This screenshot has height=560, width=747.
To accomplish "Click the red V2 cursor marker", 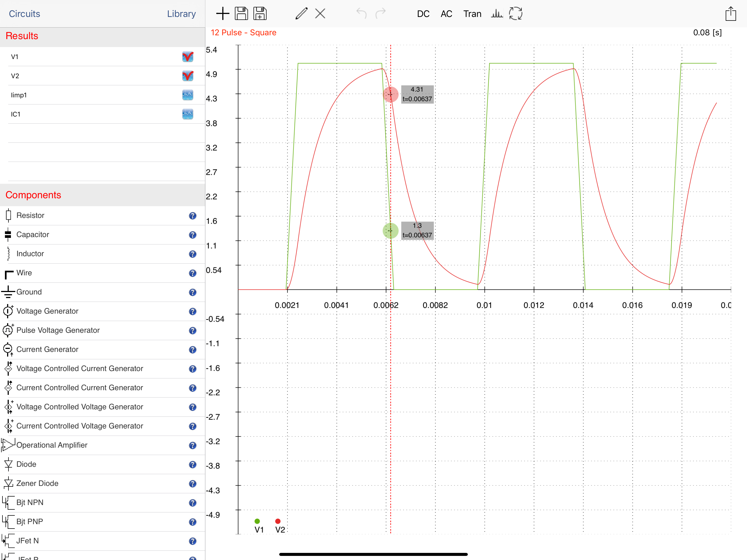I will pyautogui.click(x=390, y=95).
